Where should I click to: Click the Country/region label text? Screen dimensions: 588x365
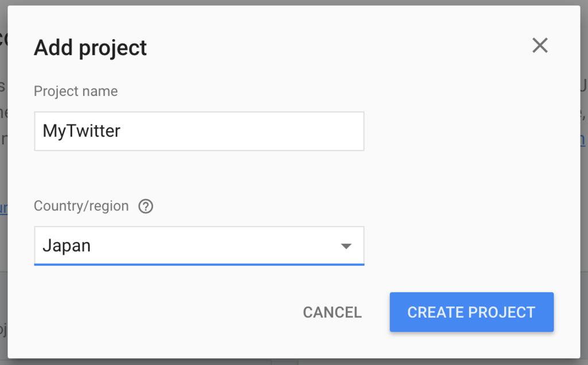(x=81, y=206)
